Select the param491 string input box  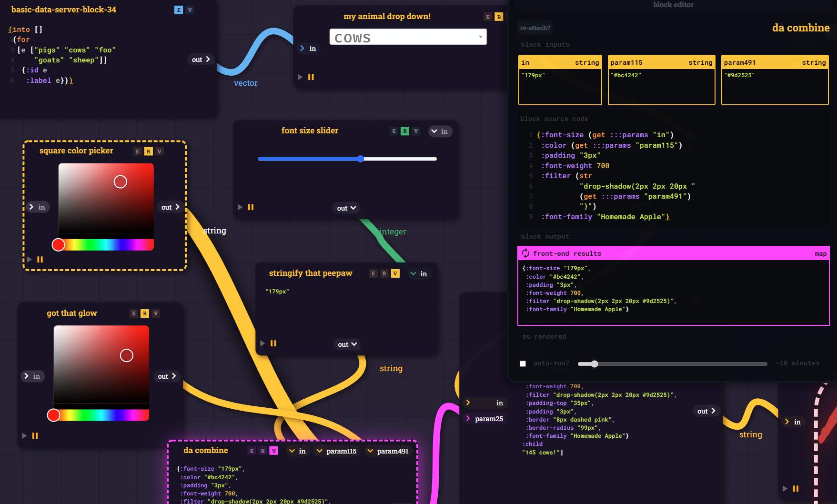775,80
